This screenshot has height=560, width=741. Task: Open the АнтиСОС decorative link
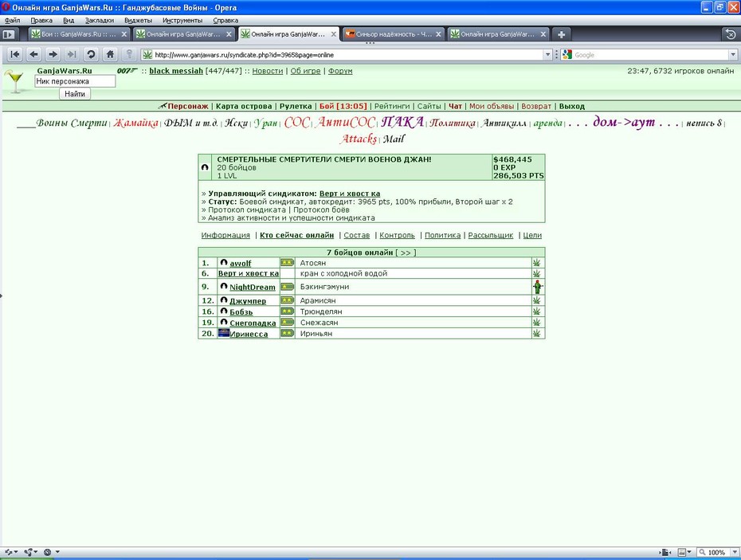tap(346, 123)
